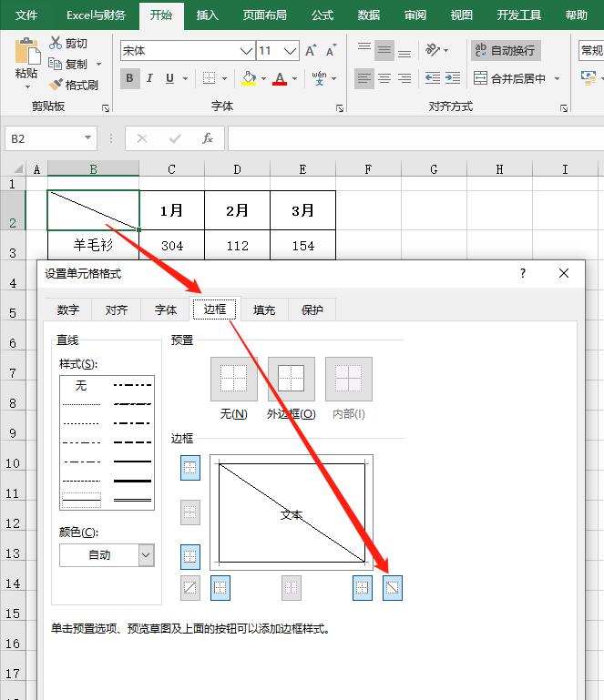Image resolution: width=604 pixels, height=700 pixels.
Task: Open the Fill (填充) dialog tab
Action: pos(264,309)
